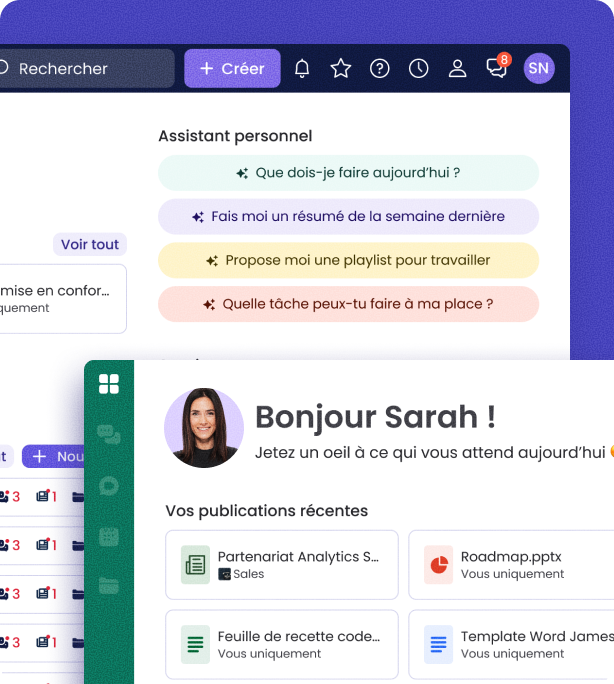614x684 pixels.
Task: Open the Roadmap.pptx file card
Action: coord(510,565)
